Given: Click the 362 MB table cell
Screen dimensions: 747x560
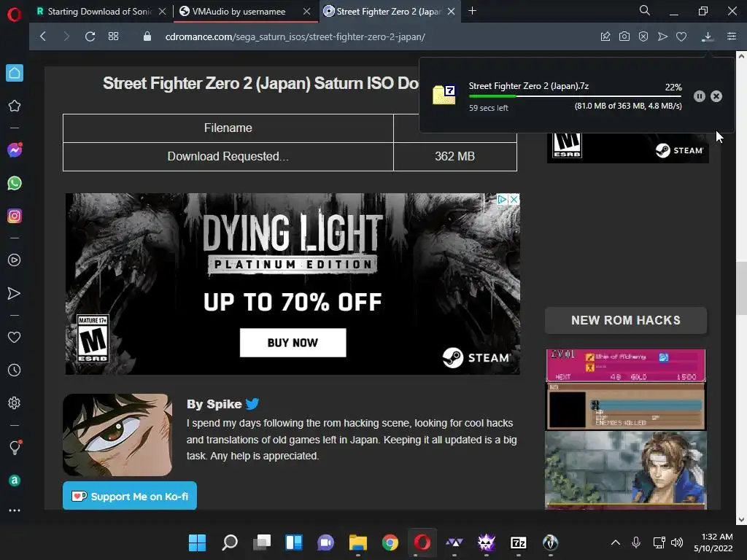Looking at the screenshot, I should (455, 156).
